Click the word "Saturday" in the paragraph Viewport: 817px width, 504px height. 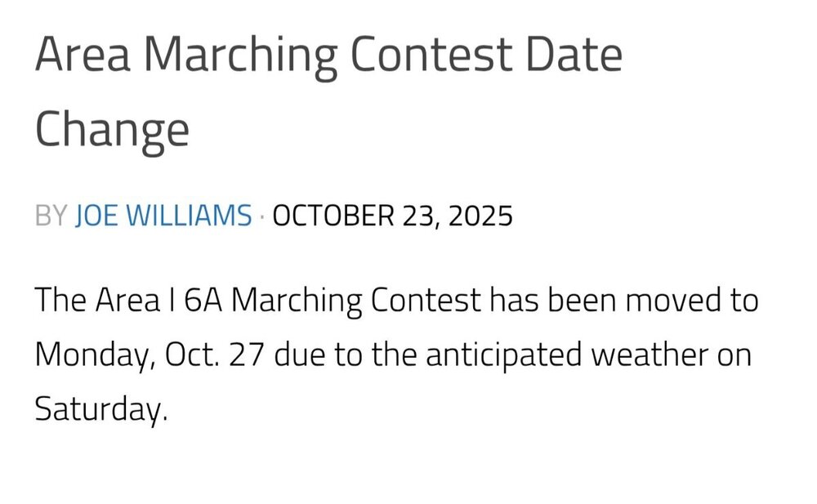click(x=100, y=408)
